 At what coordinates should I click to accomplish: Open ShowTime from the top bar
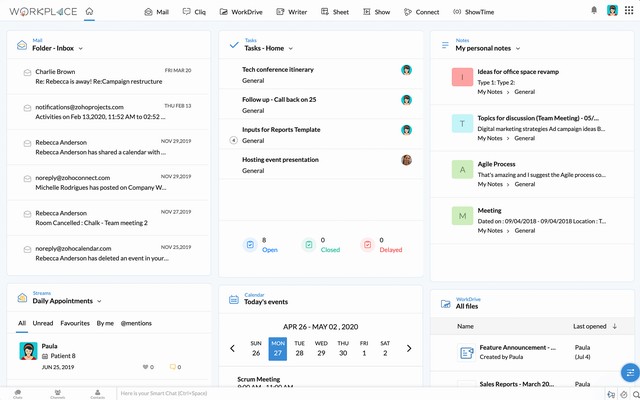click(x=473, y=12)
